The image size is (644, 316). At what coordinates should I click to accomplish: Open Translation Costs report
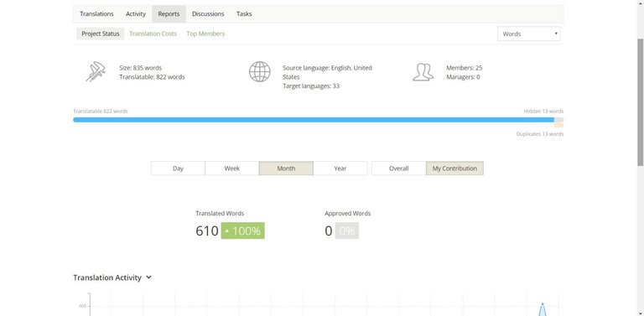(153, 34)
